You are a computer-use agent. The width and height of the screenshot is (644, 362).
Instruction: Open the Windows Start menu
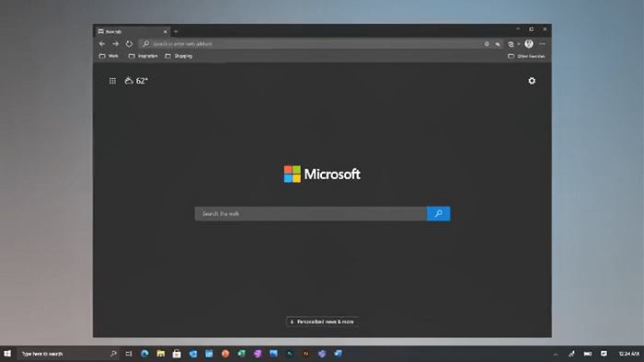tap(7, 354)
